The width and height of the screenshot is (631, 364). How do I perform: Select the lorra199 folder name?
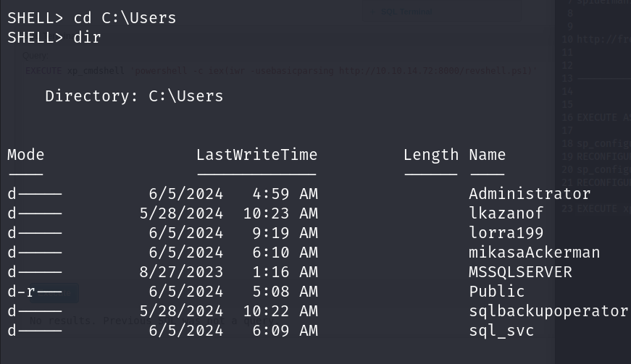pyautogui.click(x=506, y=233)
